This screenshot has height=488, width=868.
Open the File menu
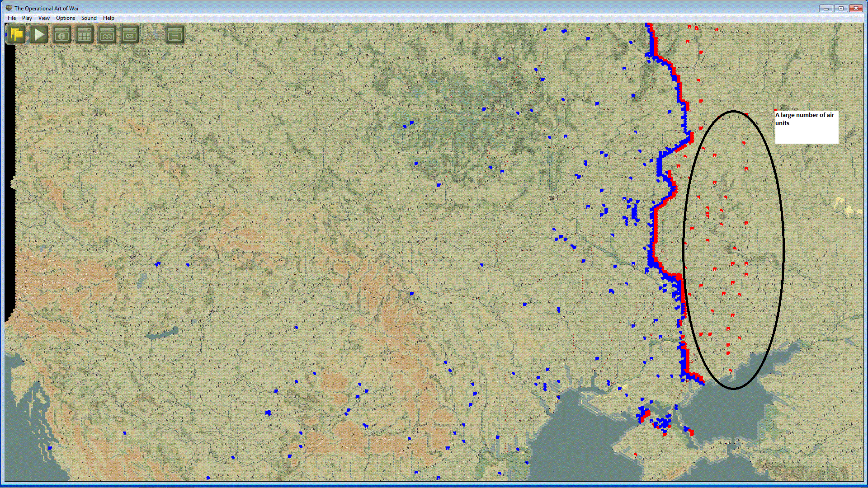pyautogui.click(x=12, y=18)
